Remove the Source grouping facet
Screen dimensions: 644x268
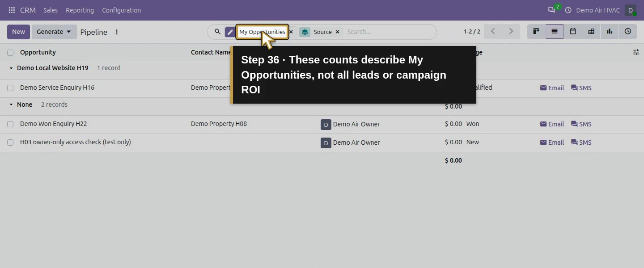coord(338,32)
